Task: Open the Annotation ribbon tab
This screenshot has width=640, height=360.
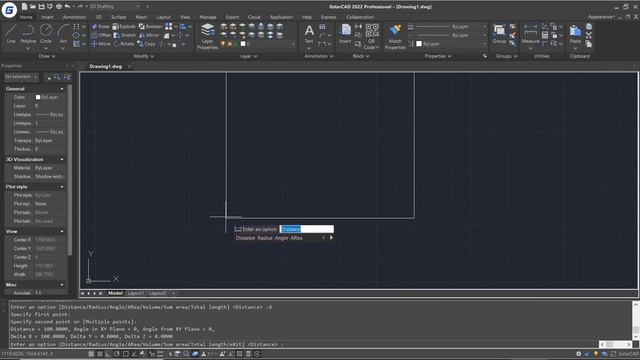Action: pyautogui.click(x=74, y=17)
